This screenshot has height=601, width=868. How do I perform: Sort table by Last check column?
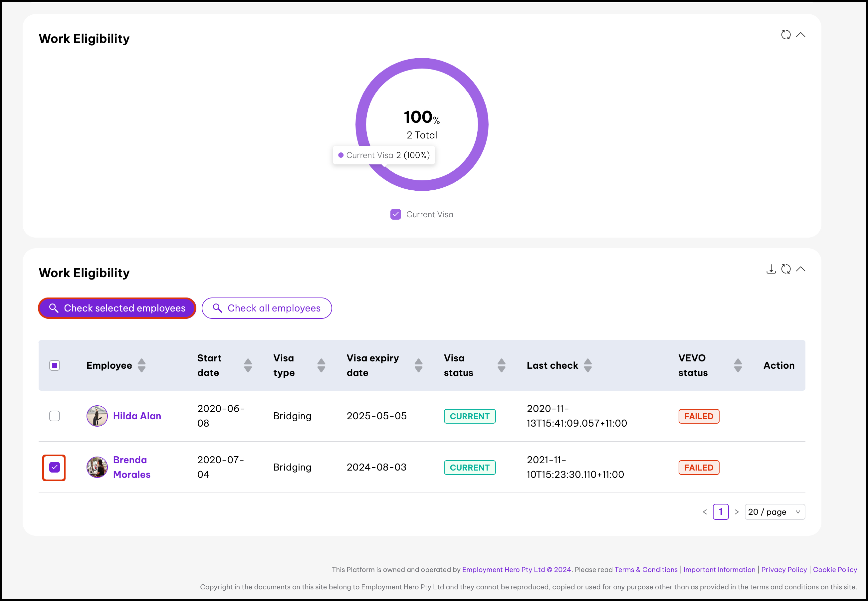[x=587, y=365]
